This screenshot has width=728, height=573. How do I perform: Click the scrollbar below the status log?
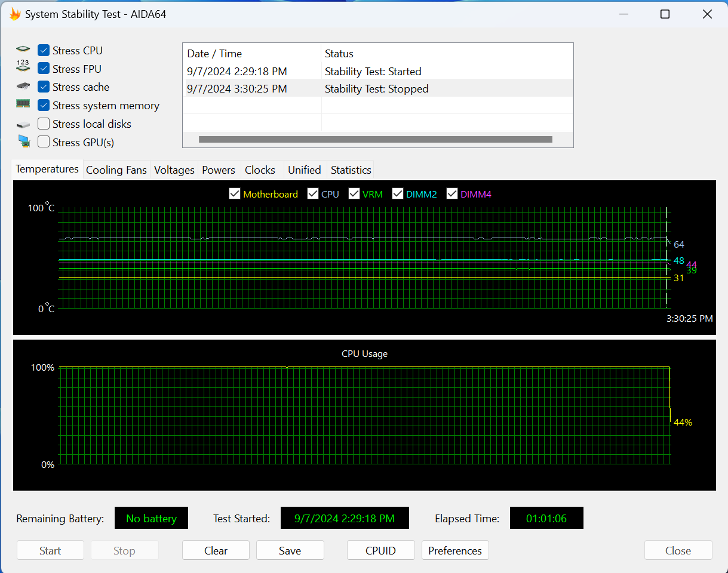[376, 139]
